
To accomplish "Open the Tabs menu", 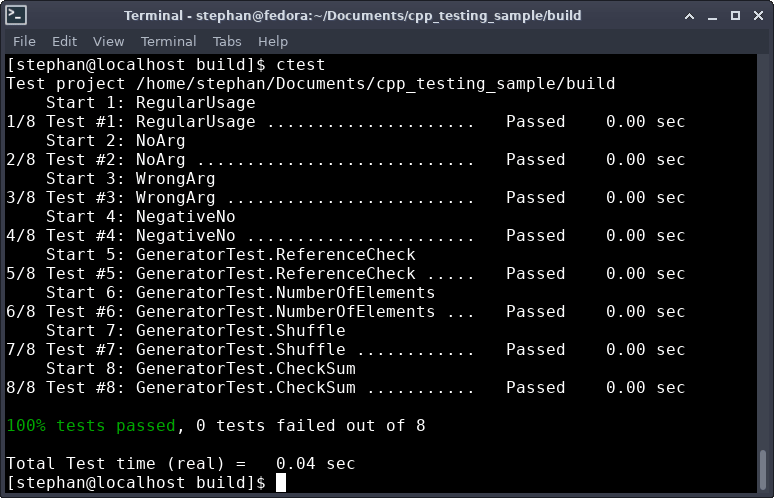I will click(227, 41).
